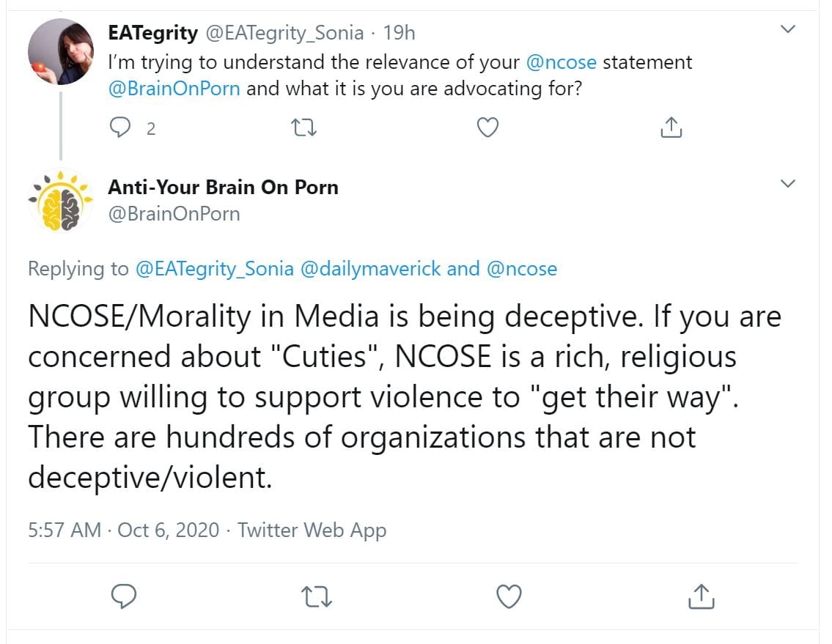Share the EATegrity tweet
Image resolution: width=832 pixels, height=644 pixels.
pyautogui.click(x=671, y=128)
